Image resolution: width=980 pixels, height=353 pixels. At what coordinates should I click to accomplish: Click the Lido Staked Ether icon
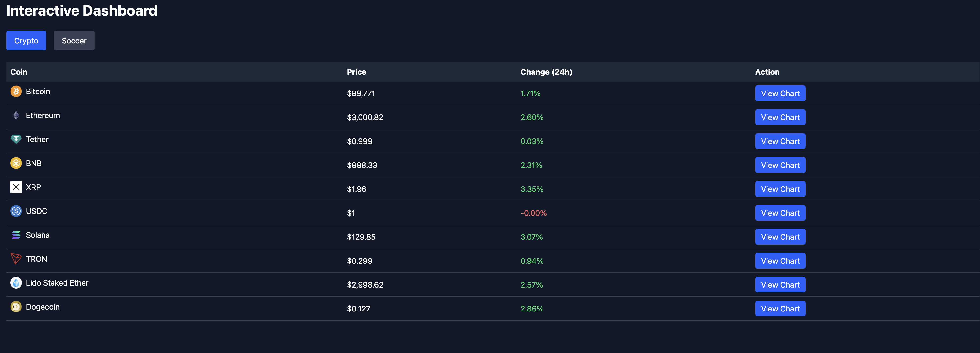[16, 283]
